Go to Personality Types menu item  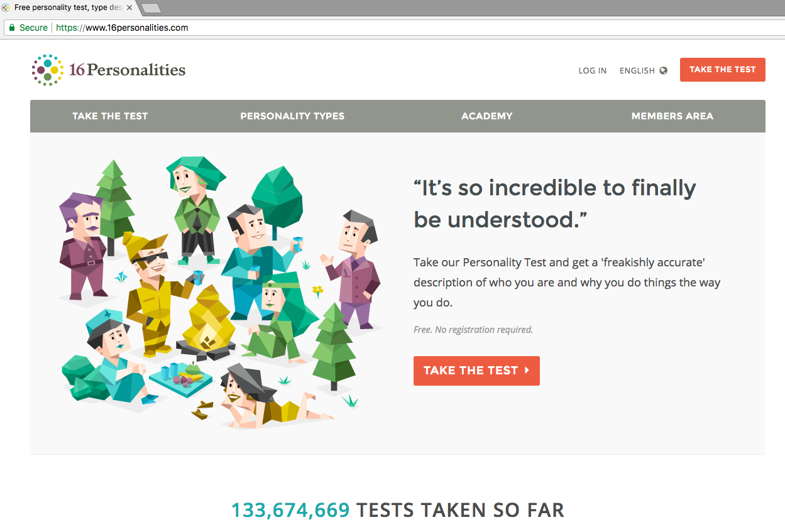pos(292,116)
